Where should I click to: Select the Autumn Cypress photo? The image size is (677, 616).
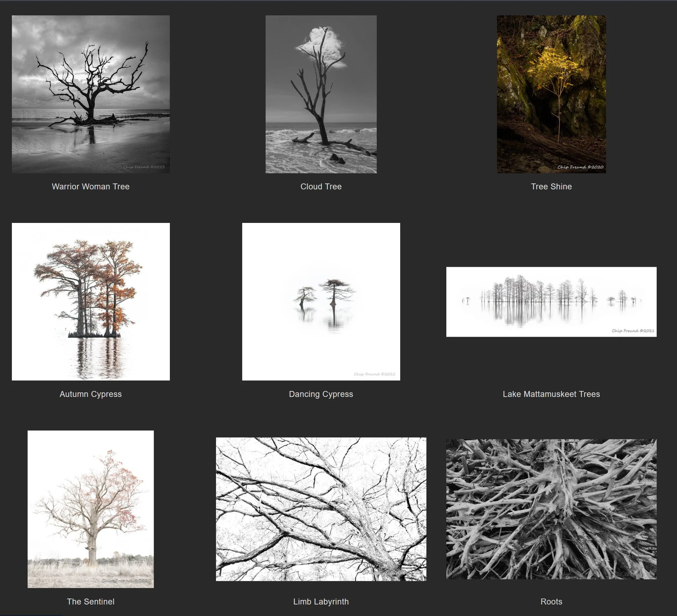coord(91,302)
